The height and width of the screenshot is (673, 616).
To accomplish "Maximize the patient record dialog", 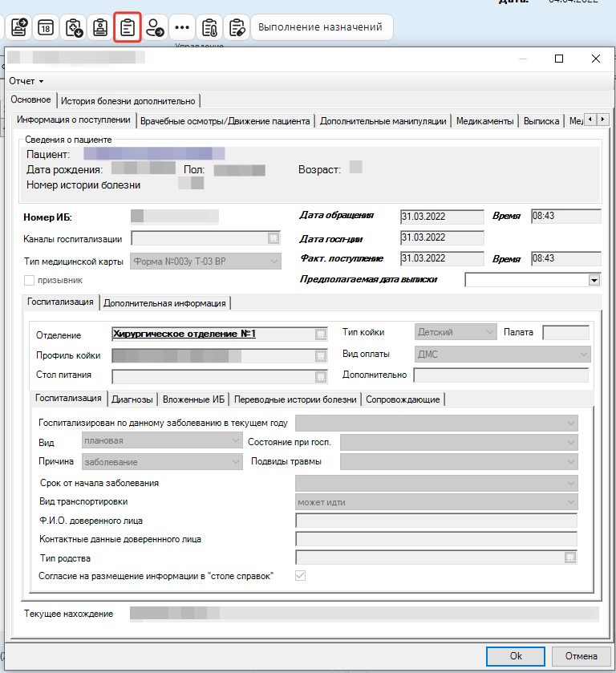I will point(559,59).
